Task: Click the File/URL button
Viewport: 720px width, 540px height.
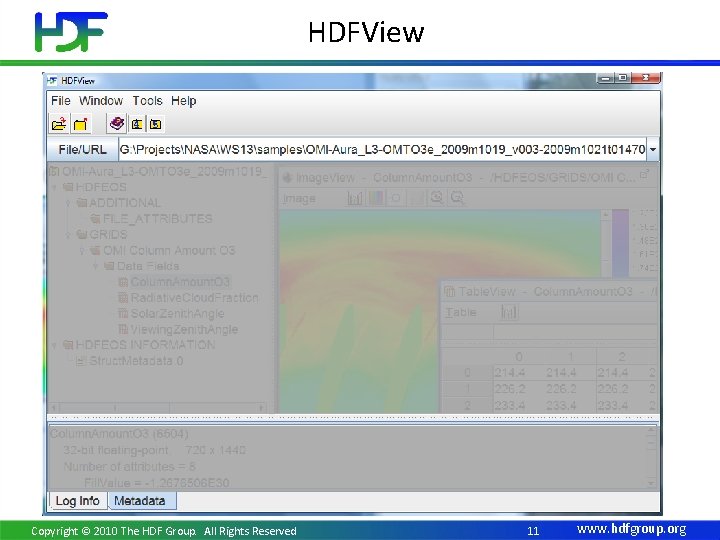Action: click(x=83, y=150)
